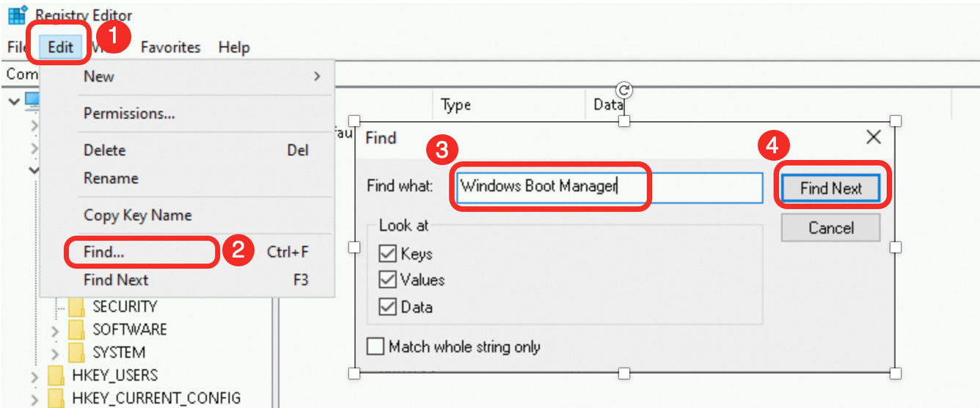Click the Find Next button

tap(830, 188)
